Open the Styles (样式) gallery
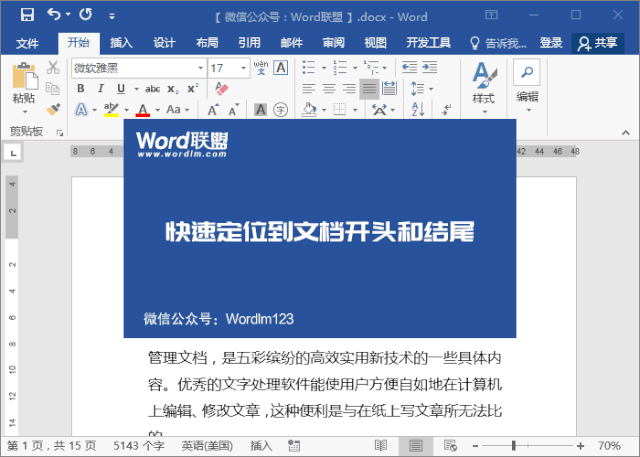This screenshot has width=640, height=457. point(484,84)
